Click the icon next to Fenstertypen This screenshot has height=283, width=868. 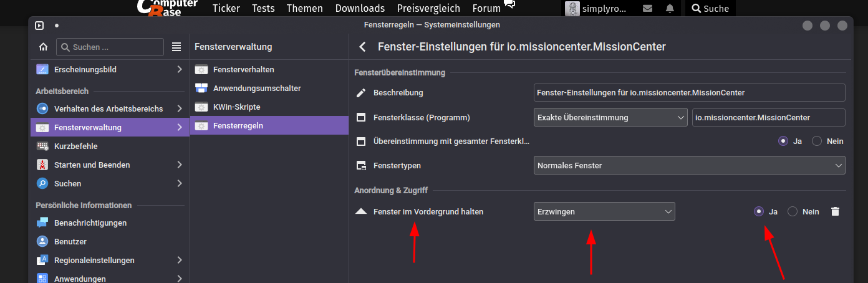[x=361, y=166]
